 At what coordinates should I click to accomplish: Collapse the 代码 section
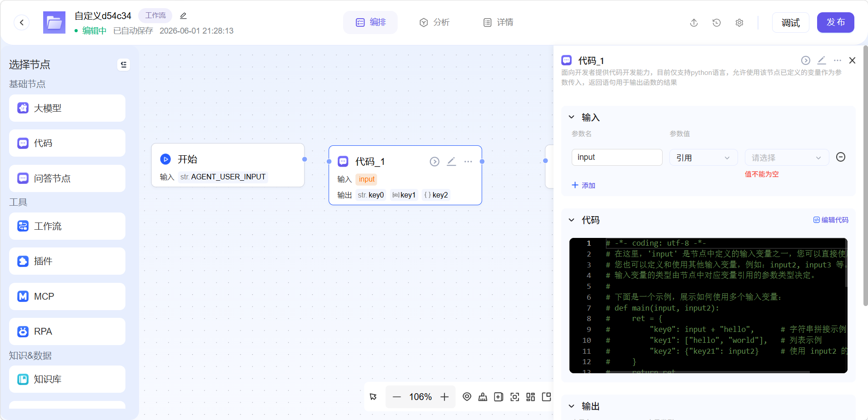pos(572,220)
